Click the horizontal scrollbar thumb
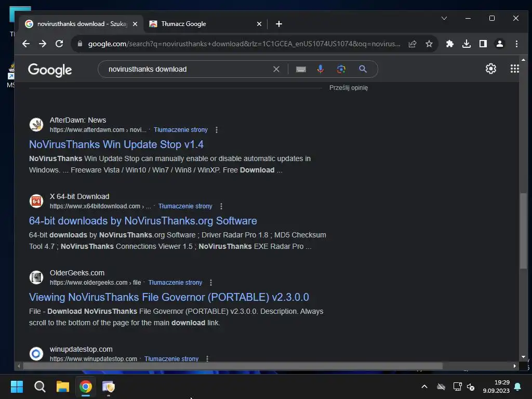Image resolution: width=532 pixels, height=399 pixels. (233, 366)
